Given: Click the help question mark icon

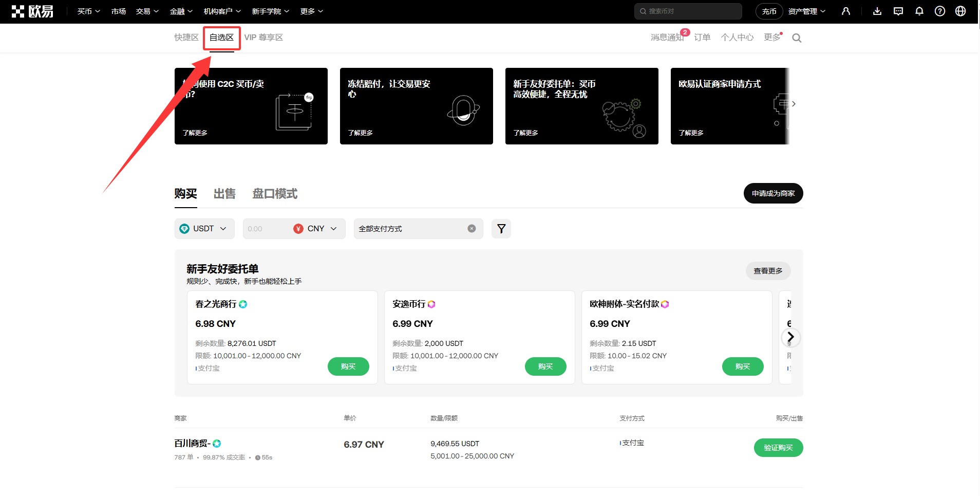Looking at the screenshot, I should [940, 11].
